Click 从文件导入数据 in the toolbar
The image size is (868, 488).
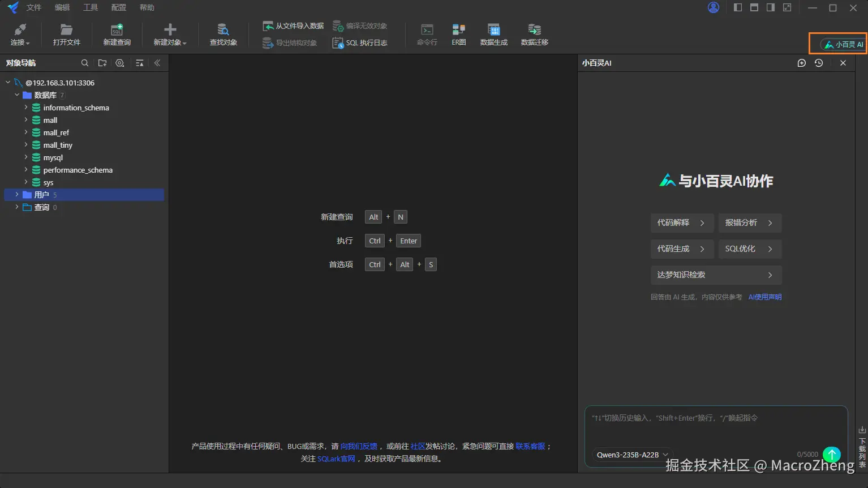click(293, 26)
